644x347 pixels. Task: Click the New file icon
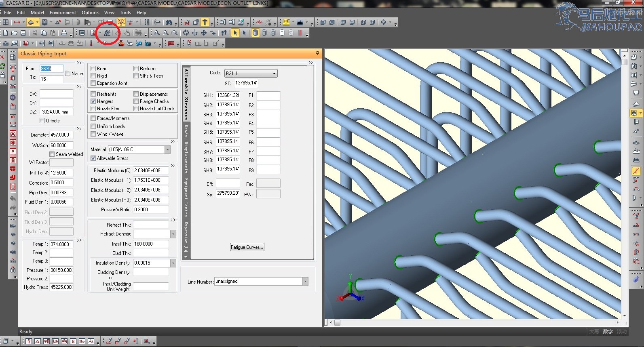(x=6, y=33)
